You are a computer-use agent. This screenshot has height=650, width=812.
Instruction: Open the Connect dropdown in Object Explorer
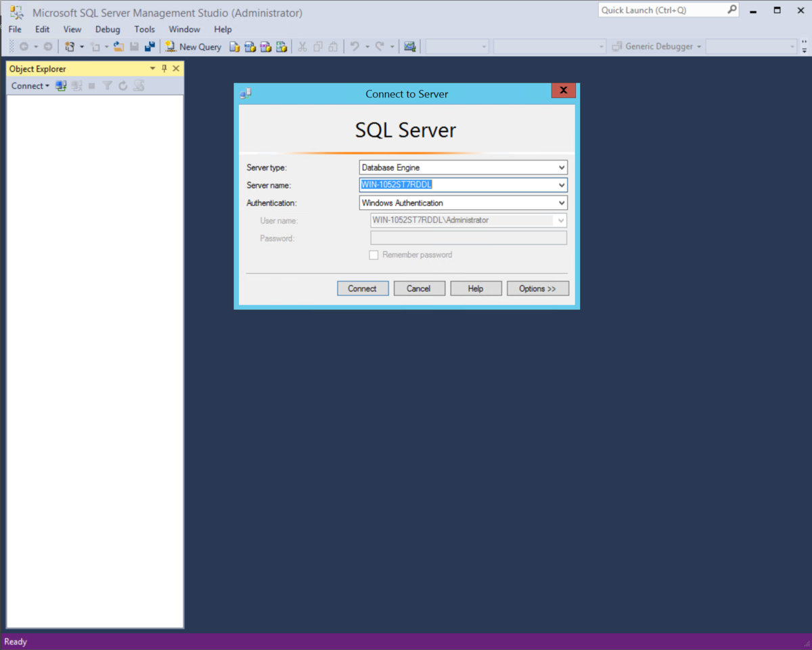[30, 86]
